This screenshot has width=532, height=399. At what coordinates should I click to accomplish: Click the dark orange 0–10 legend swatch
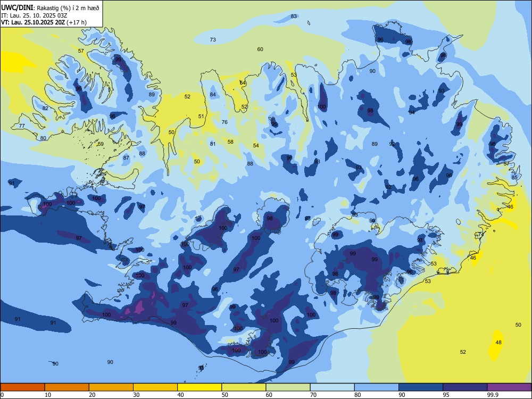pos(22,387)
